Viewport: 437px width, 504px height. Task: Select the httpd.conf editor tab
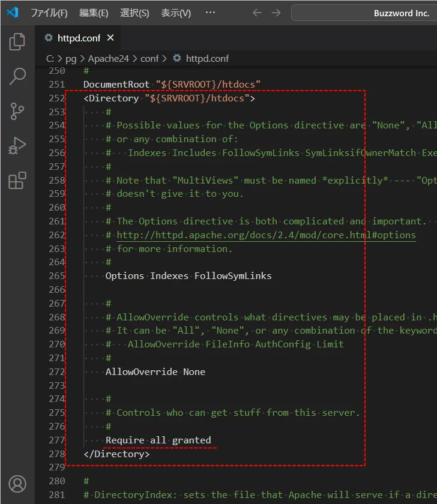click(79, 38)
